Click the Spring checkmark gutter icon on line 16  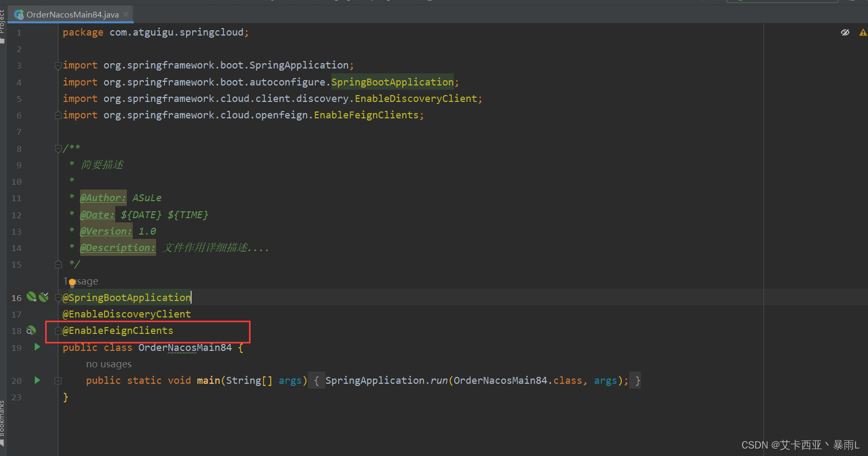coord(44,297)
